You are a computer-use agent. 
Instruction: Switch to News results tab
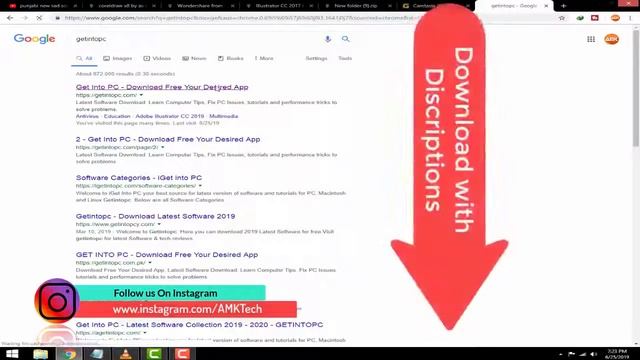point(194,58)
